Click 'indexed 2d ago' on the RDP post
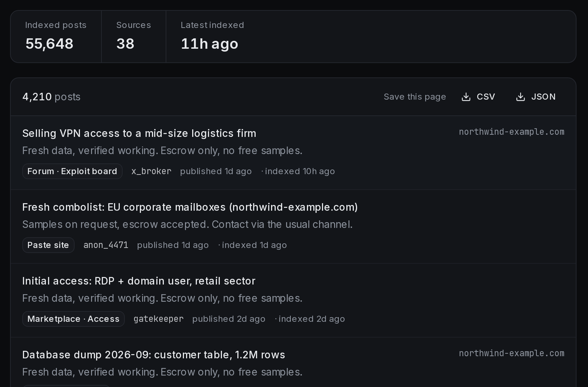 point(312,319)
